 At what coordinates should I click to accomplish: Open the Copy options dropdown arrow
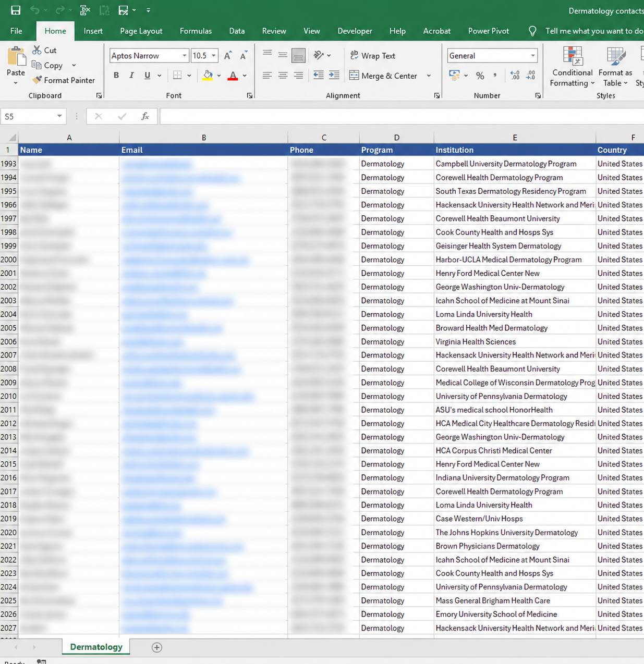coord(74,65)
